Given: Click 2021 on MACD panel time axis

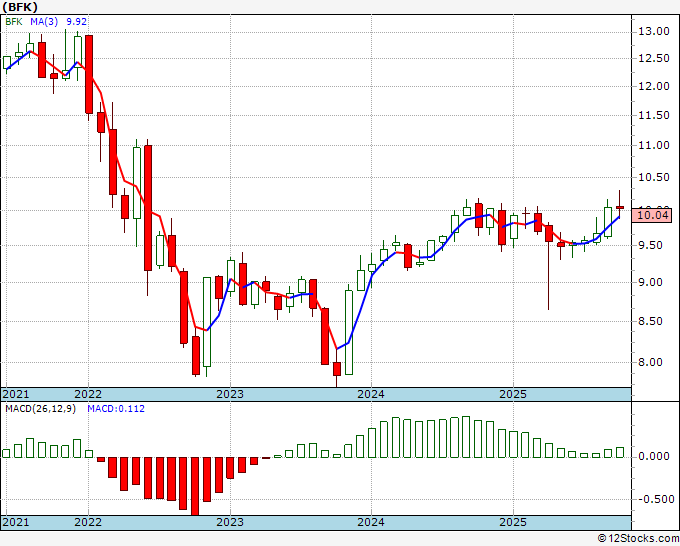Looking at the screenshot, I should click(x=16, y=522).
